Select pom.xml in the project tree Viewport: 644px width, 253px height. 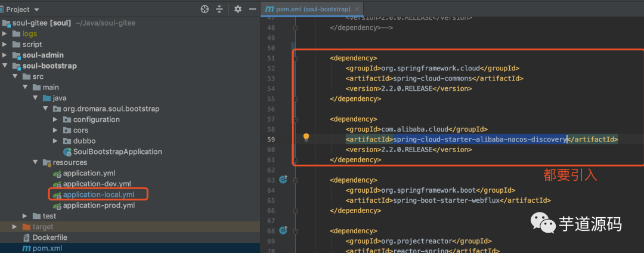pos(47,248)
